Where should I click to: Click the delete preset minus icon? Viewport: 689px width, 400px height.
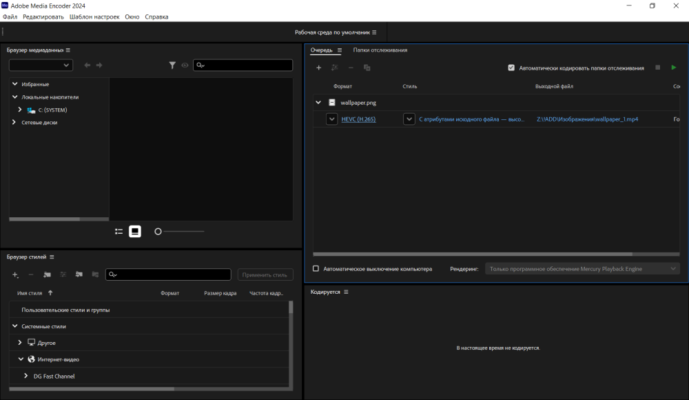[31, 275]
